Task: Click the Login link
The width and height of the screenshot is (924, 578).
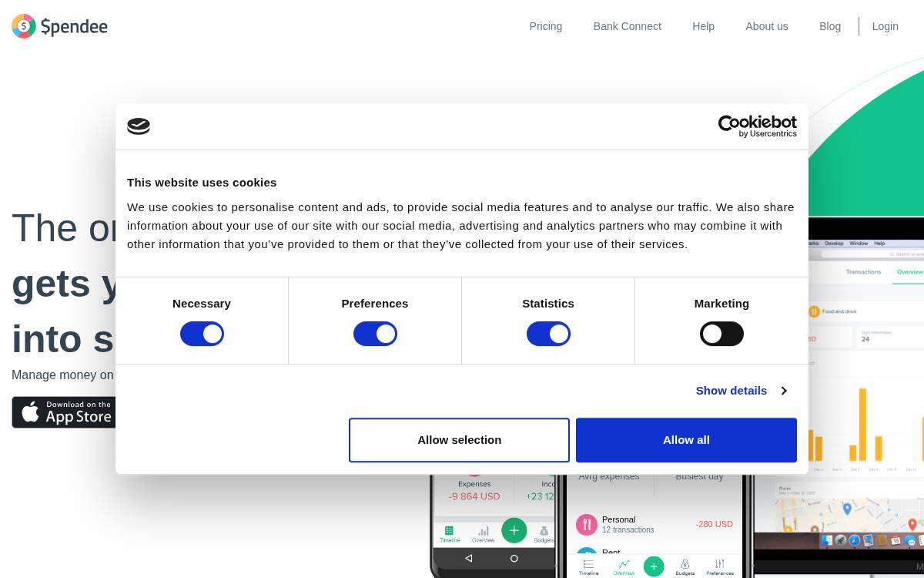Action: click(x=885, y=26)
